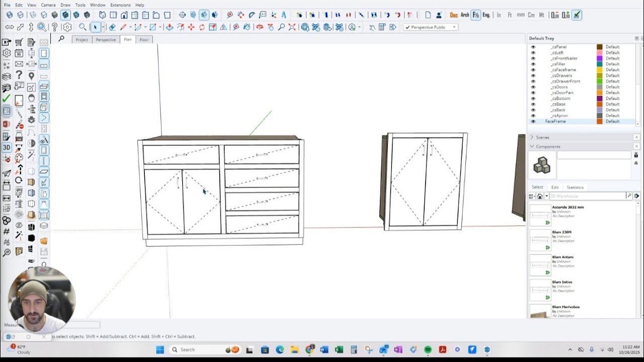Click the Zoom magnifier in the top-left toolbar
644x362 pixels.
click(42, 27)
